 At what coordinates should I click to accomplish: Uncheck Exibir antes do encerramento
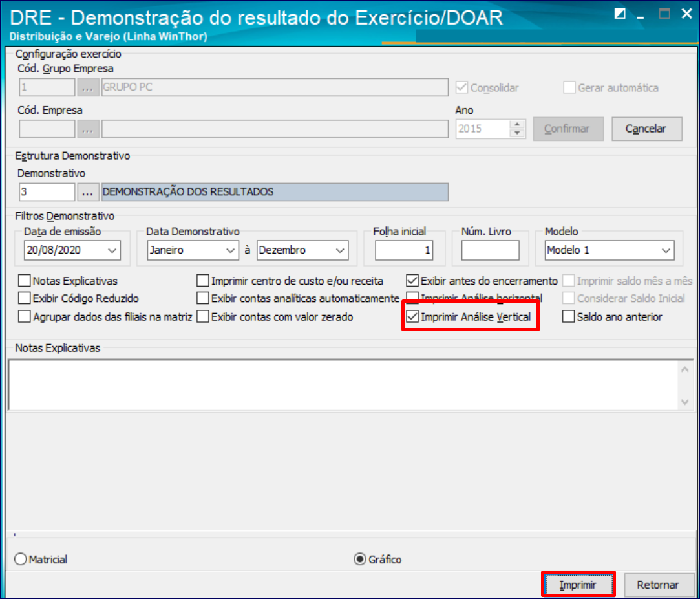click(x=412, y=281)
